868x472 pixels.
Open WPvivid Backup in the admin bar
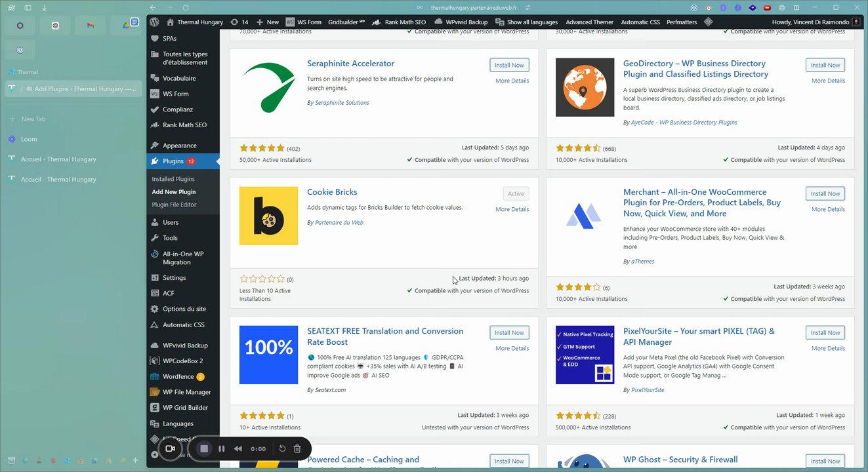click(x=461, y=22)
